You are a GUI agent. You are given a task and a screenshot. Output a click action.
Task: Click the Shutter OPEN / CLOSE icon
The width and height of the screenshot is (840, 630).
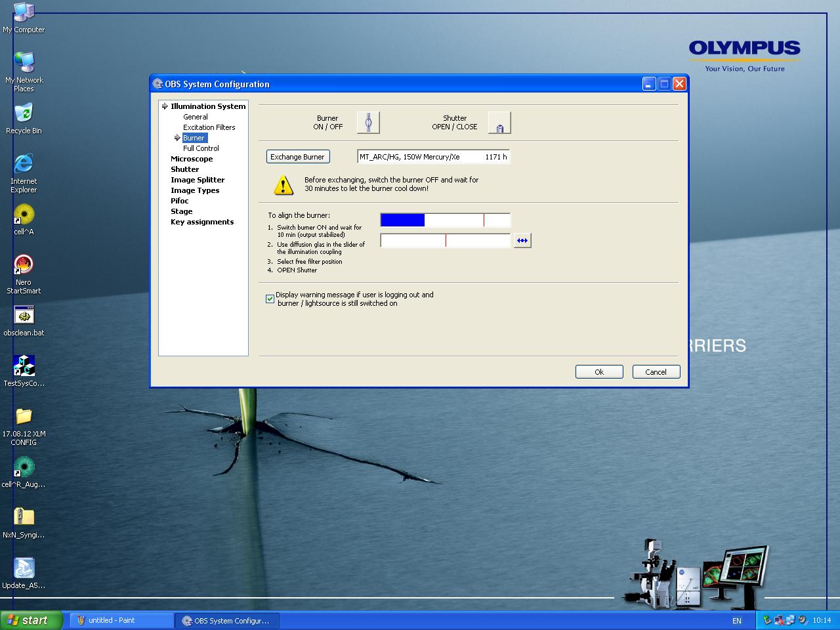tap(499, 122)
